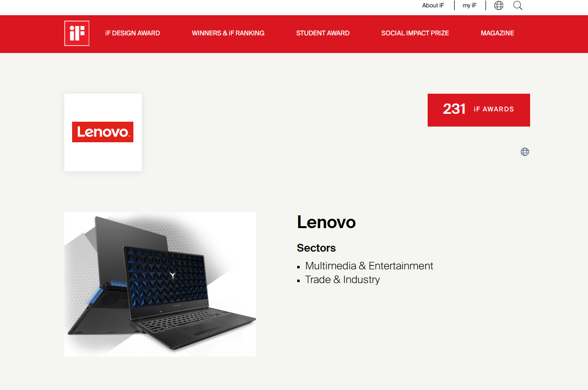
Task: Click the 231 iF AWARDS button
Action: tap(479, 110)
